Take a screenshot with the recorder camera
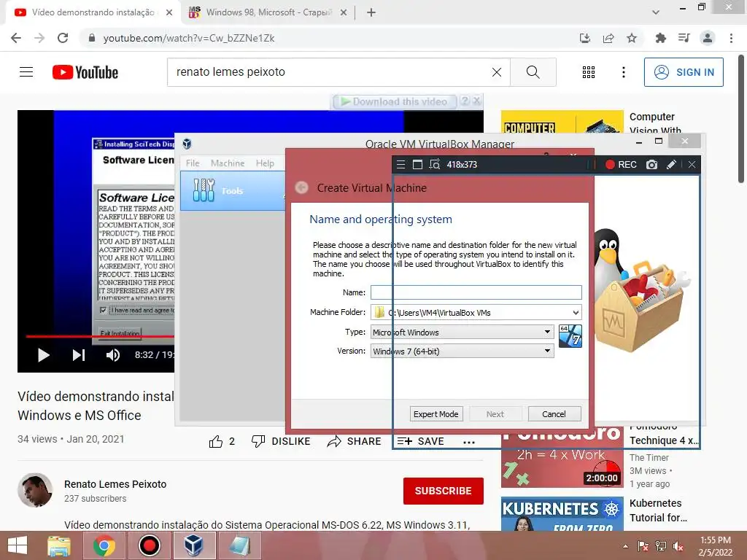 [x=651, y=165]
